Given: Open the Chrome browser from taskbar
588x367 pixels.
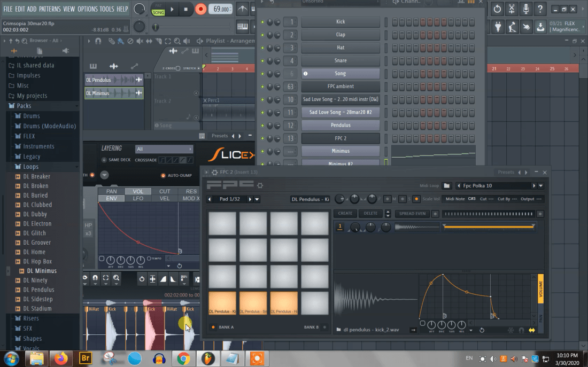Looking at the screenshot, I should [183, 358].
